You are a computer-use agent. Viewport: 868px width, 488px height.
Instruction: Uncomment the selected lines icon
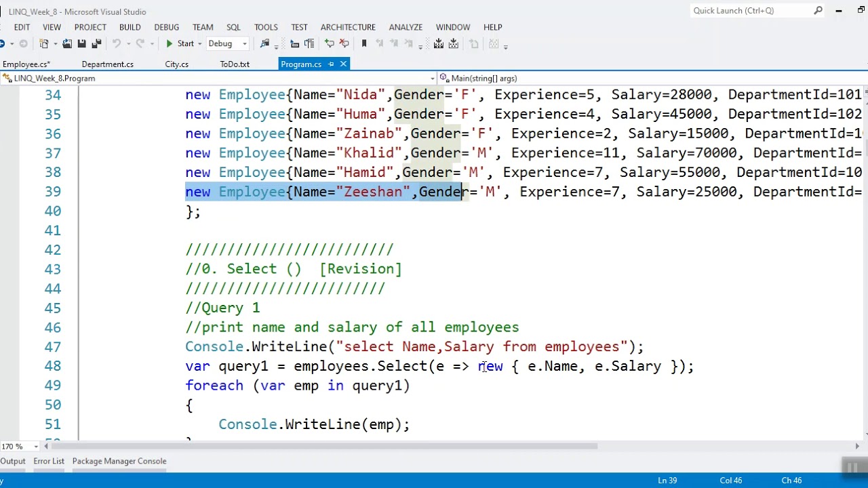[x=344, y=44]
